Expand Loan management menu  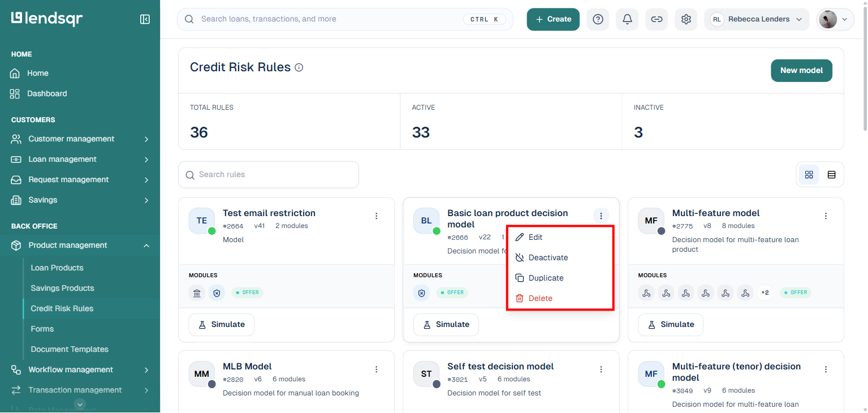(x=80, y=159)
